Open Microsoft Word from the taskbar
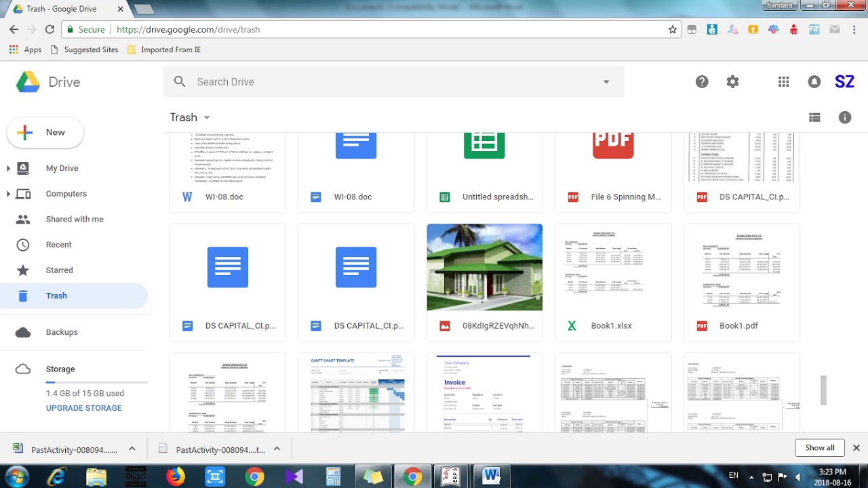This screenshot has width=868, height=488. click(491, 476)
